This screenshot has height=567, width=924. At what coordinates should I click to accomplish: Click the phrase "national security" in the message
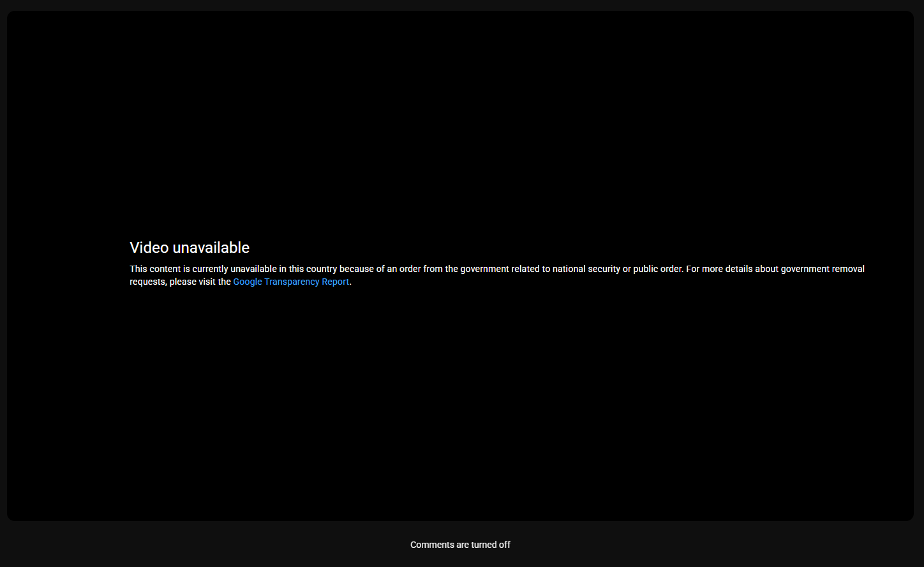[x=586, y=269]
